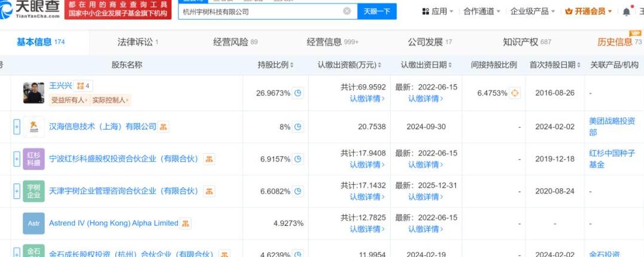Expand the 汉海信息技术 row
Viewport: 644px width, 257px height.
point(17,127)
